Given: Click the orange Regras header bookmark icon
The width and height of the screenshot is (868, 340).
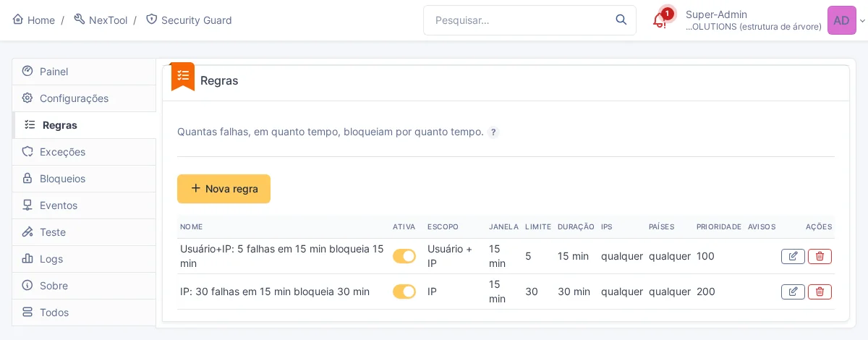Looking at the screenshot, I should (x=183, y=76).
